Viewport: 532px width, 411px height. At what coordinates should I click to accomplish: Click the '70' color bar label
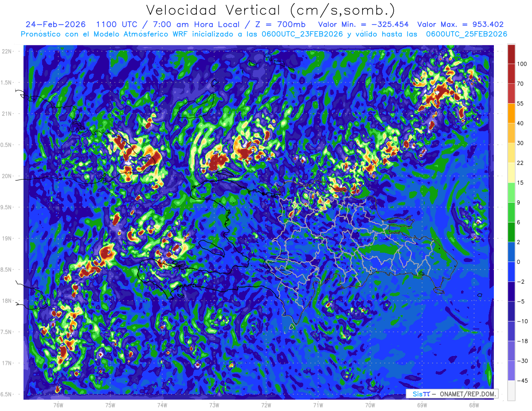click(520, 83)
